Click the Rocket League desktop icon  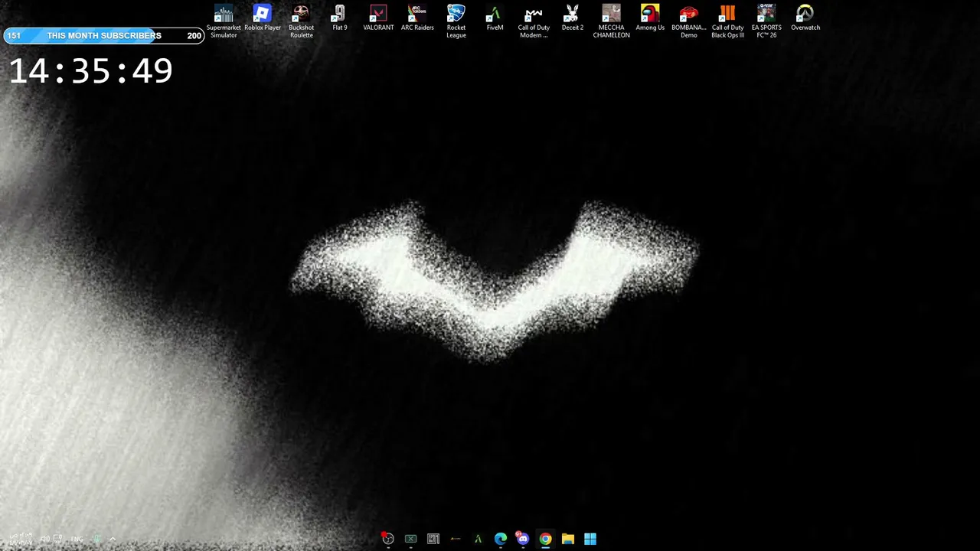(456, 21)
